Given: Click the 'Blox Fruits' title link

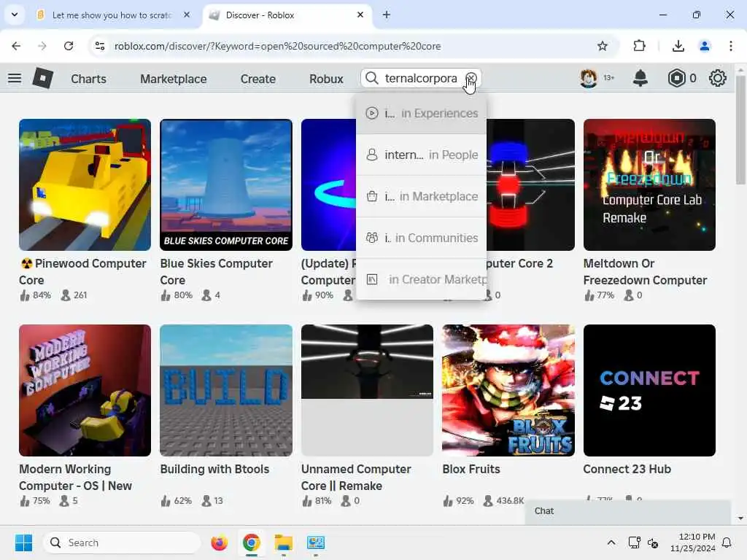Looking at the screenshot, I should [471, 469].
